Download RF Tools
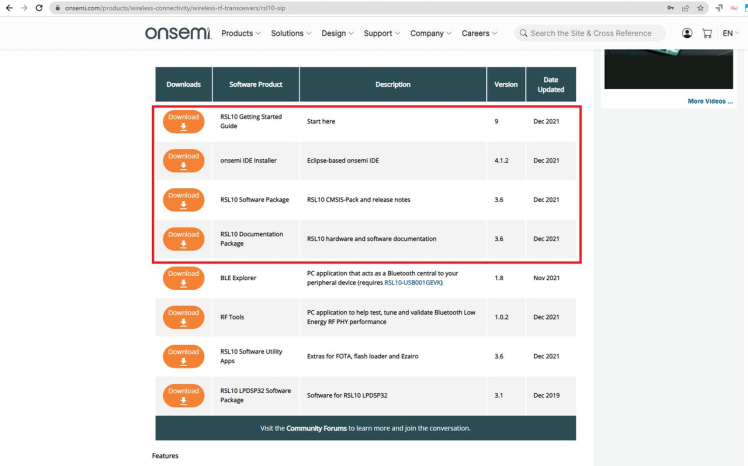 tap(184, 317)
